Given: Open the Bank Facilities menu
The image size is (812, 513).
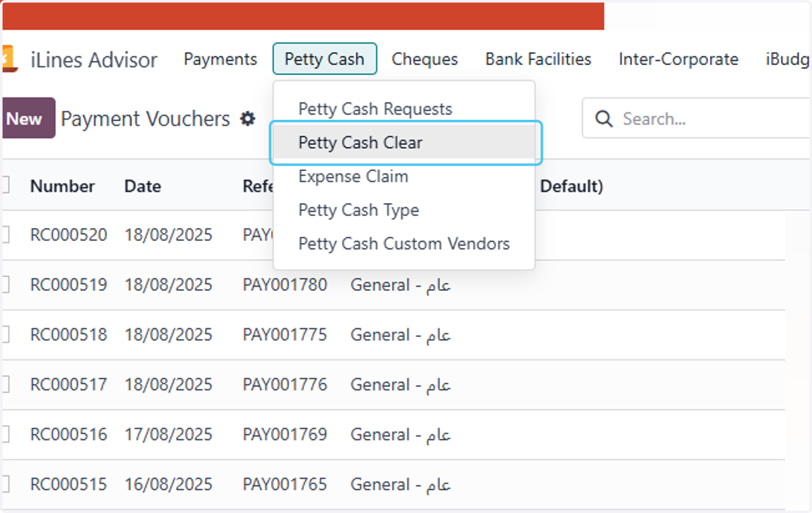Looking at the screenshot, I should click(538, 60).
